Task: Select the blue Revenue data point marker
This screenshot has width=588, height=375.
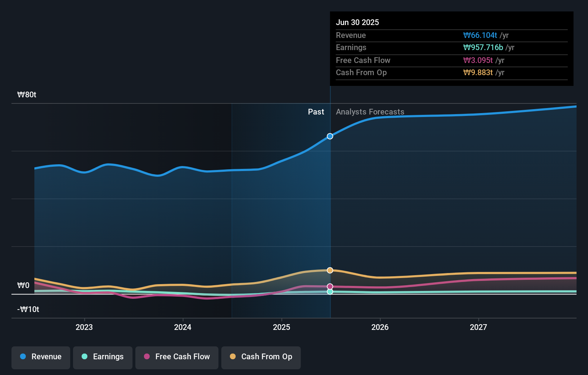Action: (330, 136)
